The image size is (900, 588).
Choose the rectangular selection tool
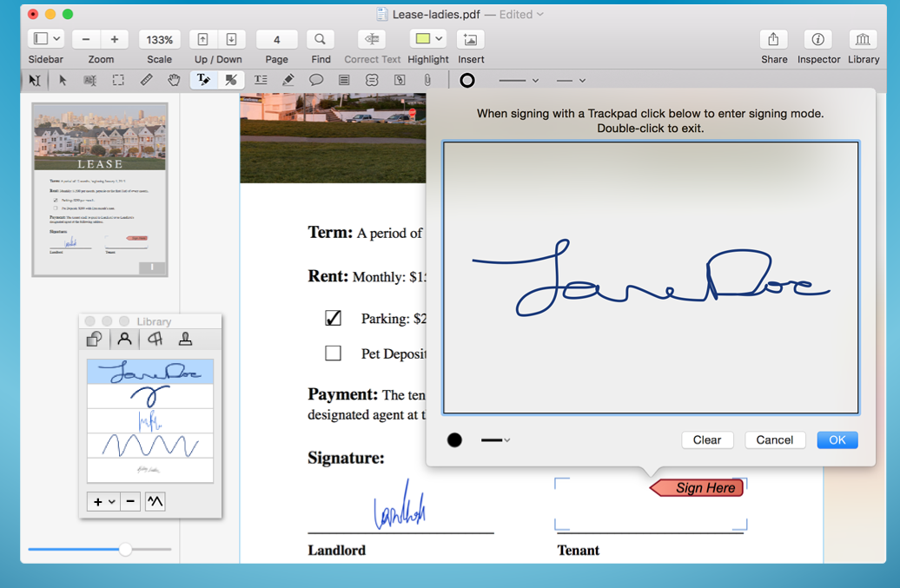[x=118, y=80]
